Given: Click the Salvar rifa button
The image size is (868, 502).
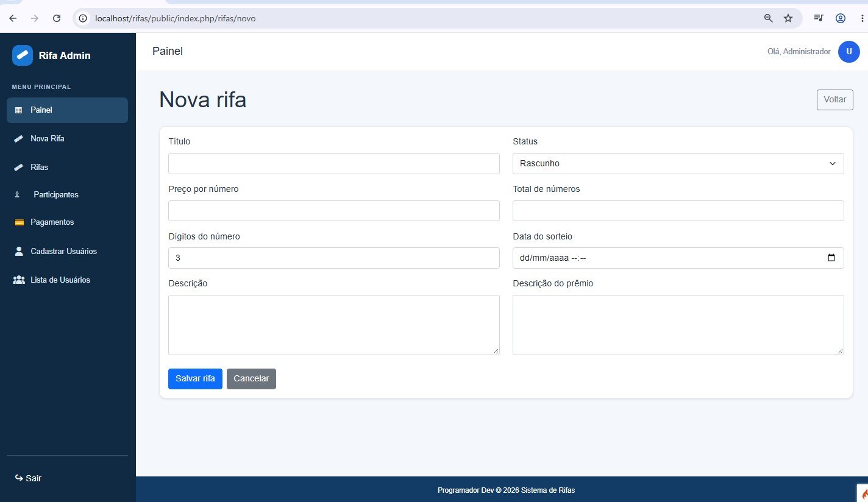Looking at the screenshot, I should pos(195,378).
